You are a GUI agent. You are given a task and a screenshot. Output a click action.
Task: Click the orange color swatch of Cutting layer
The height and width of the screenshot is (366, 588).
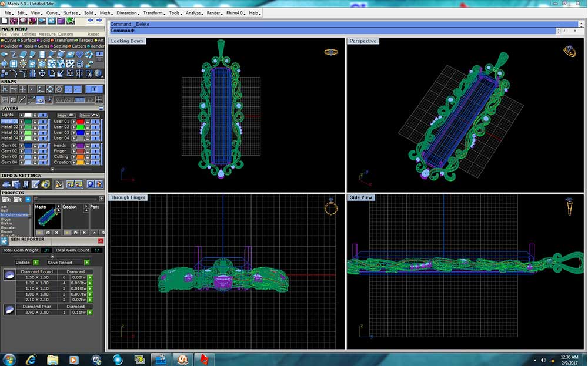80,157
